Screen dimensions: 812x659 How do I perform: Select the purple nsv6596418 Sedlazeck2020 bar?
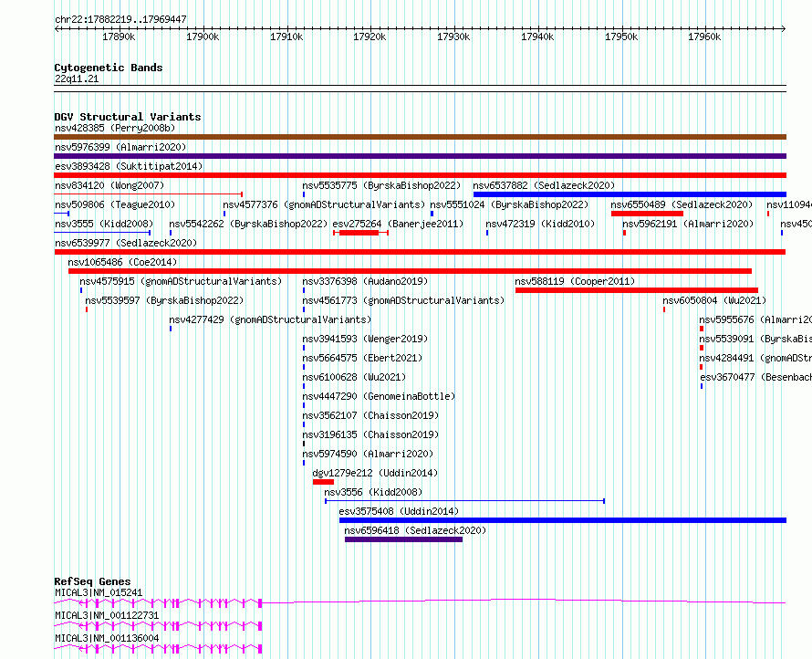404,539
